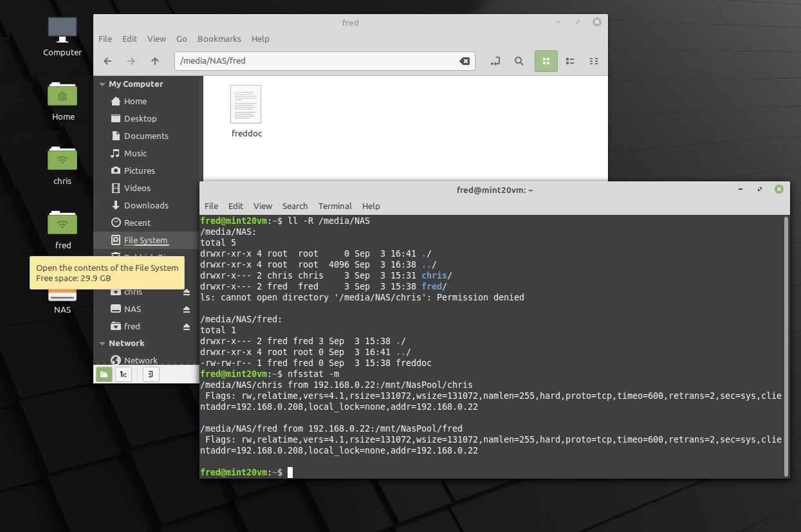This screenshot has width=801, height=532.
Task: Switch to compact view
Action: point(594,61)
